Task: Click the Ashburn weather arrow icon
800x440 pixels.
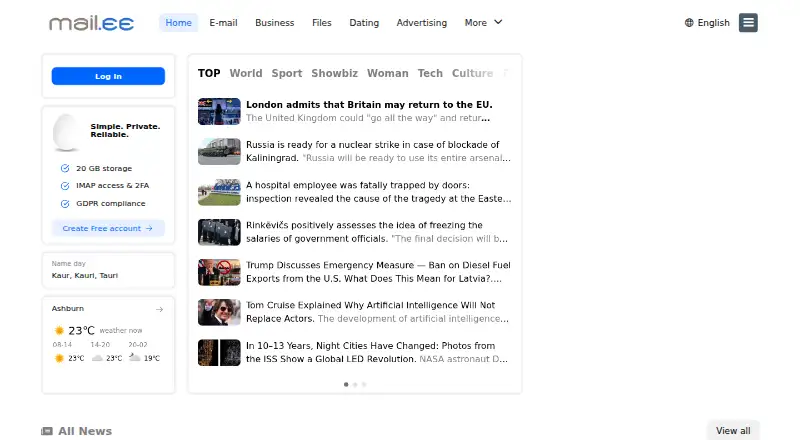Action: tap(159, 309)
